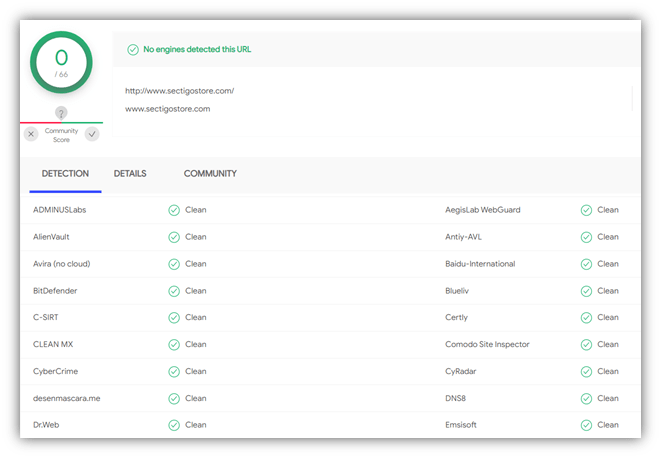Click the DNS8 clean check icon
The width and height of the screenshot is (661, 458).
586,399
